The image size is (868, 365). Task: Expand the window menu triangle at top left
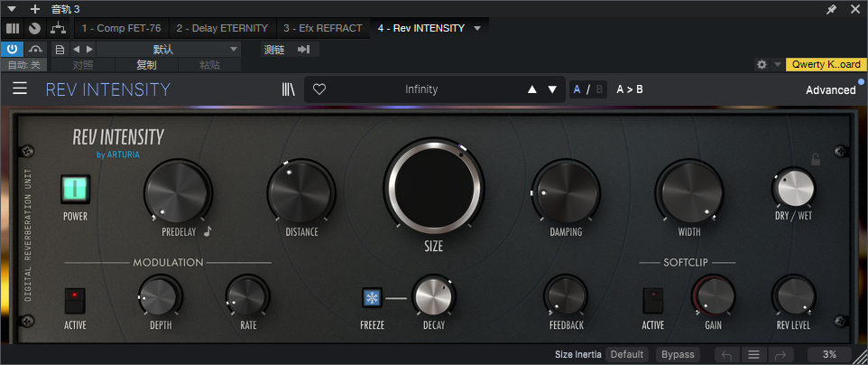(x=12, y=9)
